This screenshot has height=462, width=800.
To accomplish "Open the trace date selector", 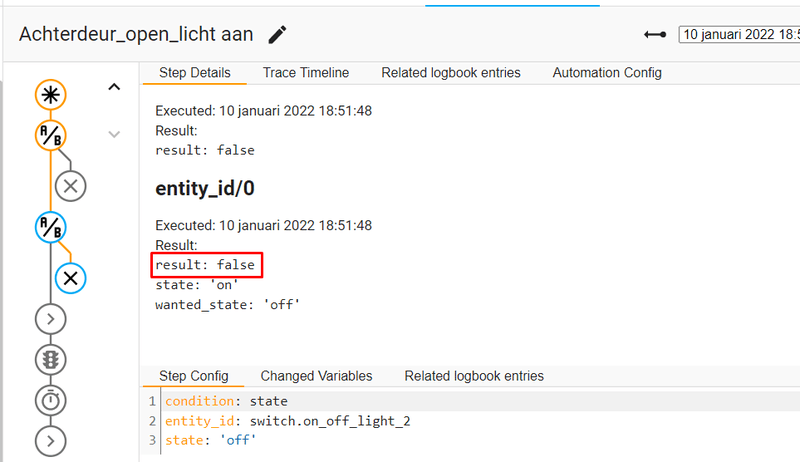I will coord(739,35).
